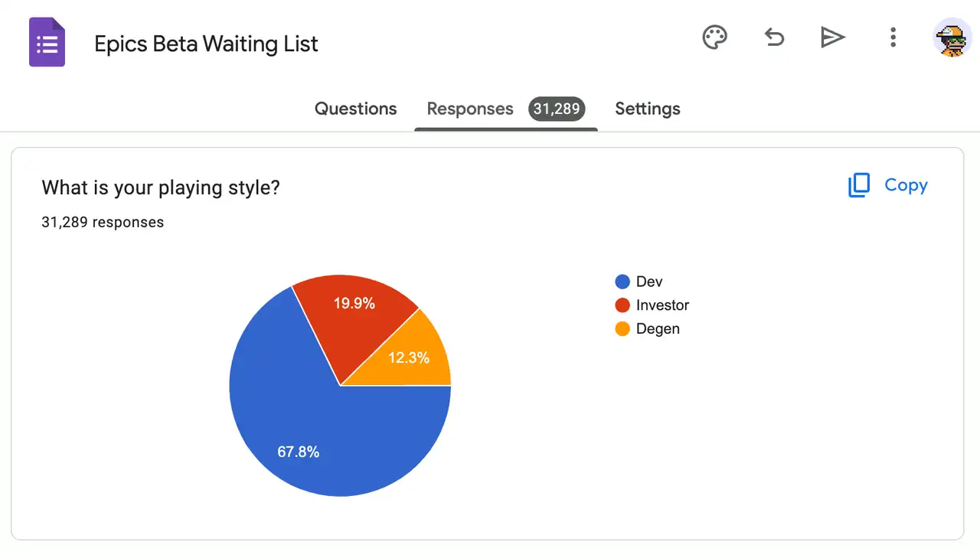The height and width of the screenshot is (551, 980).
Task: Click the Send form icon
Action: (x=833, y=37)
